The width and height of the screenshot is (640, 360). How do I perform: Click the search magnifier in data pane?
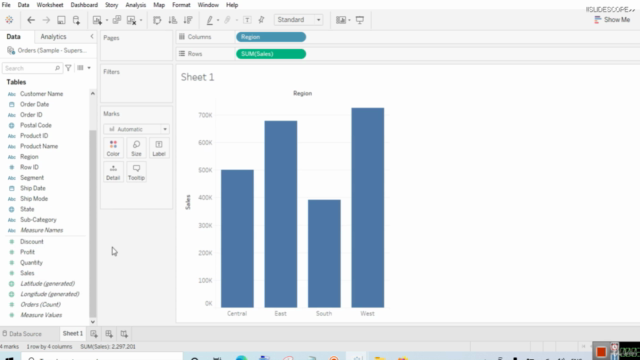57,68
